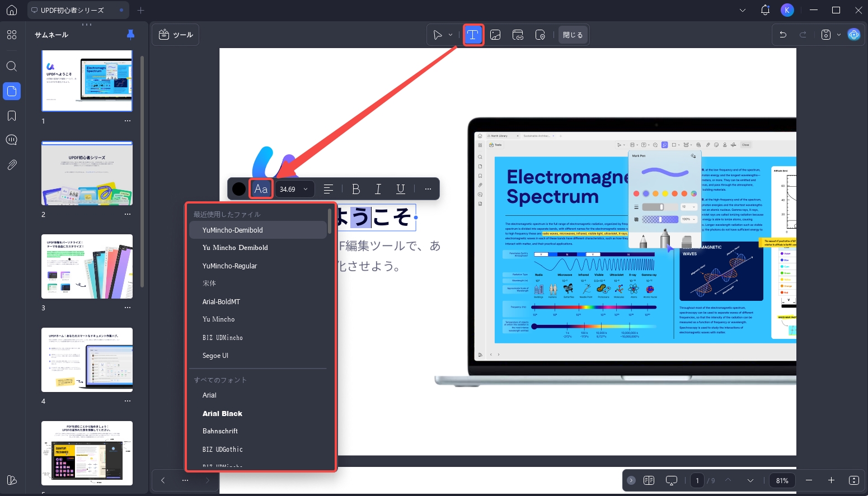Toggle underline formatting
Screen dimensions: 868x496
[x=401, y=189]
